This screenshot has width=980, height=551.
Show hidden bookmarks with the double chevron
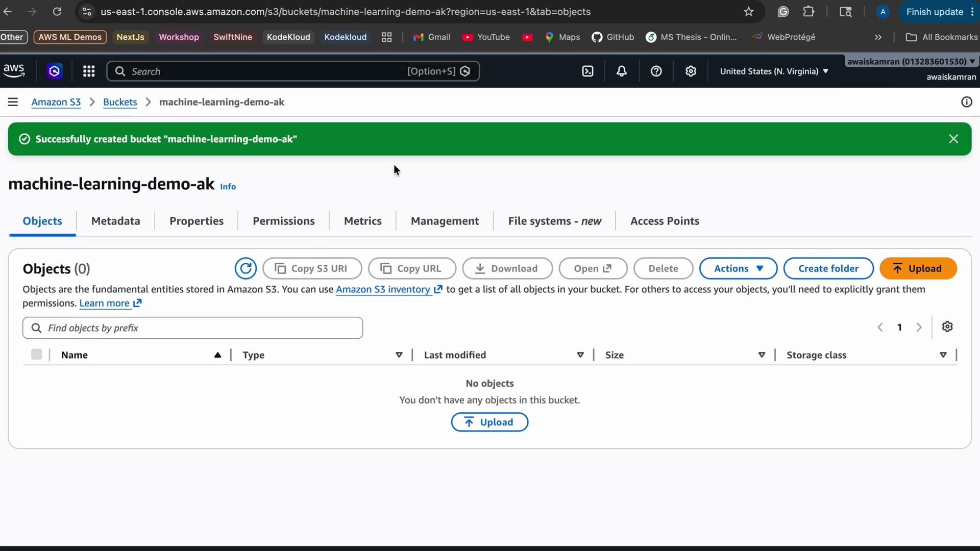click(878, 37)
